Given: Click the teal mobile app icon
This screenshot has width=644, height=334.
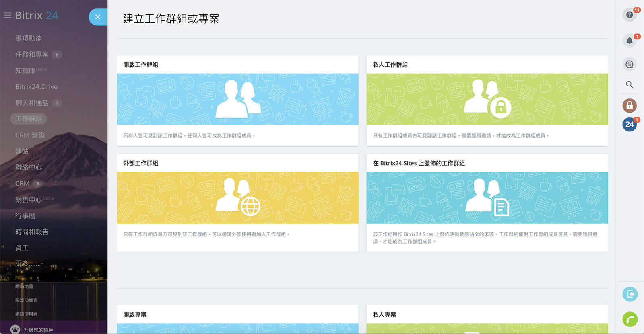Looking at the screenshot, I should click(x=630, y=294).
